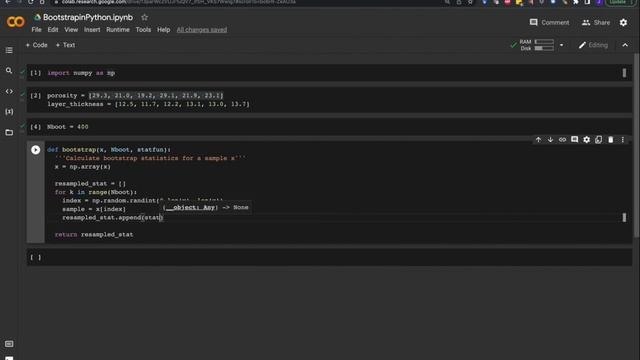Click the browser reload icon
Screen dimensions: 640x360
[31, 2]
